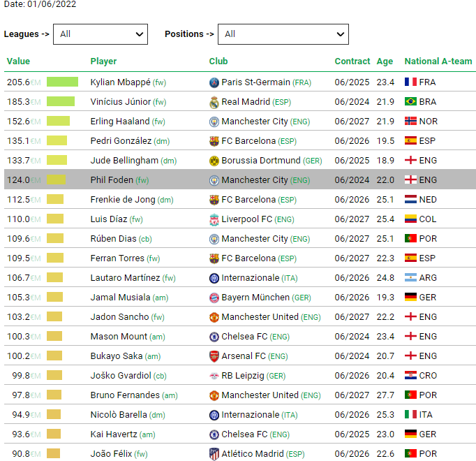This screenshot has width=476, height=461.
Task: Open Jamal Musiala player name
Action: click(x=120, y=297)
